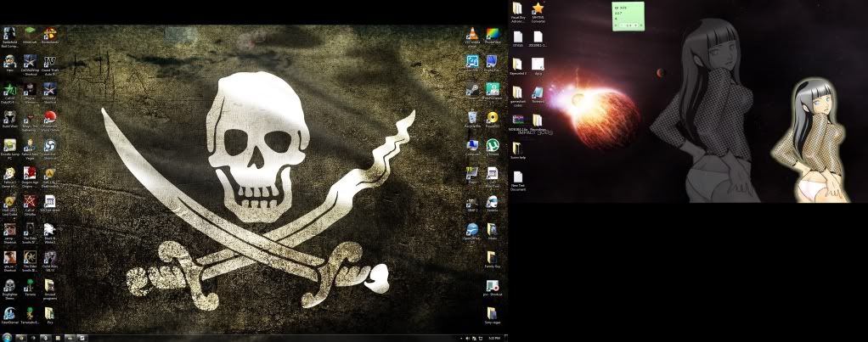Open the Dogfighter Demo skull icon

pos(9,287)
